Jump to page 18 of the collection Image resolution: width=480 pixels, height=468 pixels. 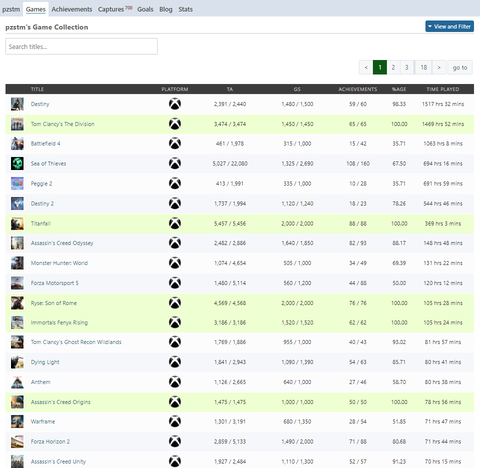click(x=424, y=67)
